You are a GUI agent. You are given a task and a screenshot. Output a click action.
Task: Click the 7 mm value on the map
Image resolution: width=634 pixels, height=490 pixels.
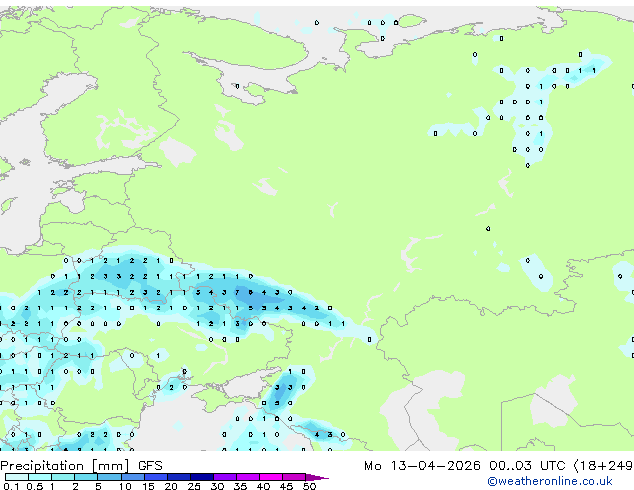(237, 292)
